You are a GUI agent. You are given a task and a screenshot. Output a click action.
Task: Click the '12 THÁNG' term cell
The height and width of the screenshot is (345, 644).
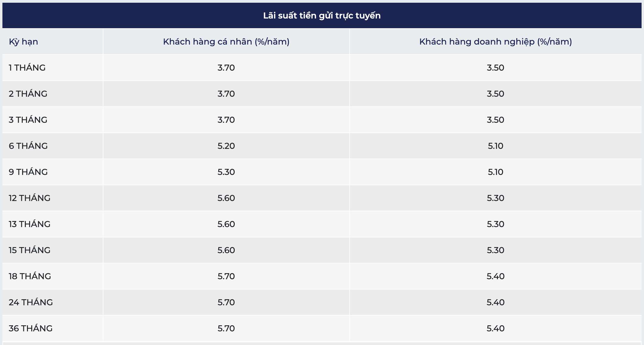coord(53,198)
